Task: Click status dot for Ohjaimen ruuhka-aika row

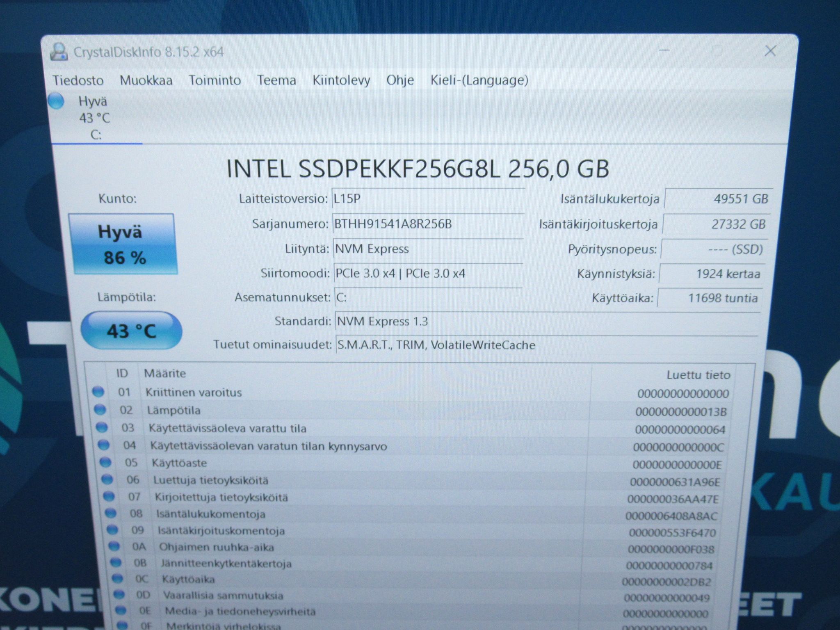Action: click(x=114, y=546)
